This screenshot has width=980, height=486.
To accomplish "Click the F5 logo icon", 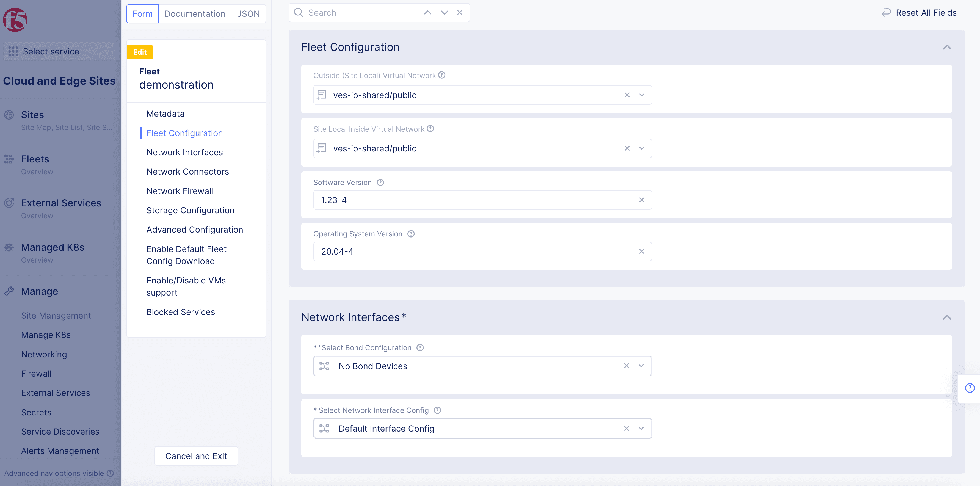I will [15, 20].
